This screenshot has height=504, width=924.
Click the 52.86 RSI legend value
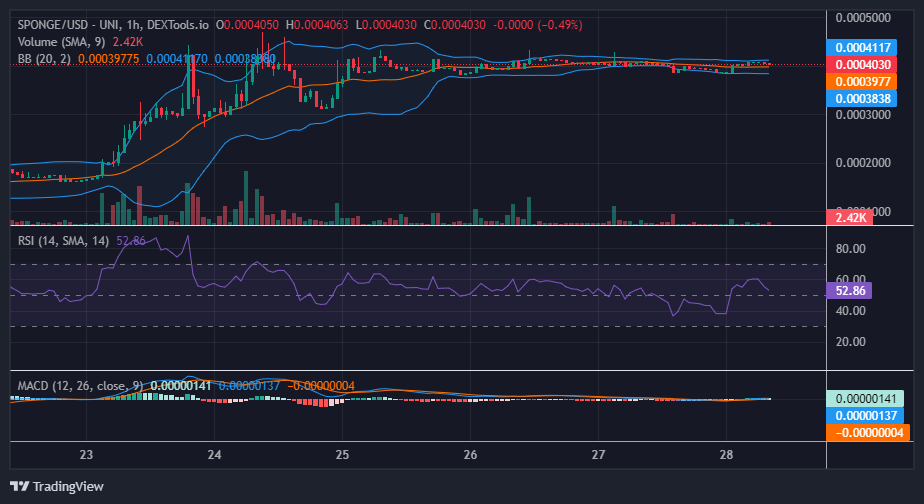(131, 241)
